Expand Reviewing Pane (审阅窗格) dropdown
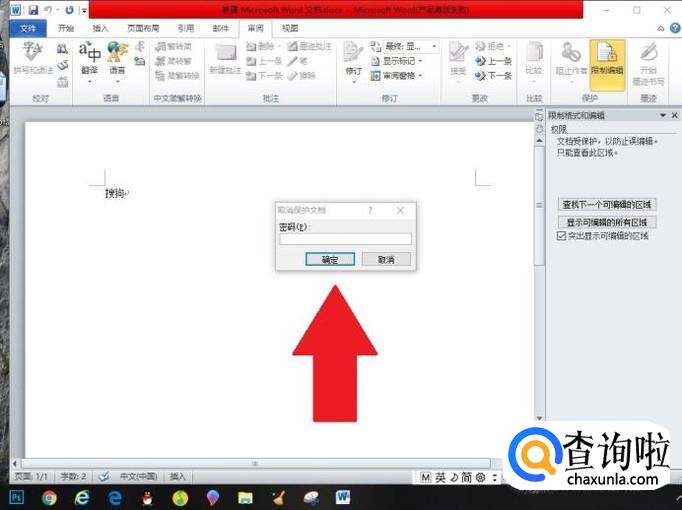682x510 pixels. [420, 76]
